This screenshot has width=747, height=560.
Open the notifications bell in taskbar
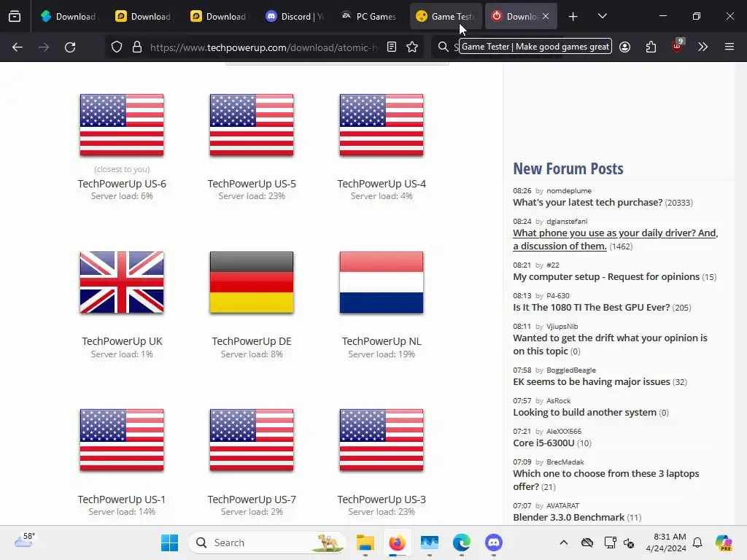point(697,542)
